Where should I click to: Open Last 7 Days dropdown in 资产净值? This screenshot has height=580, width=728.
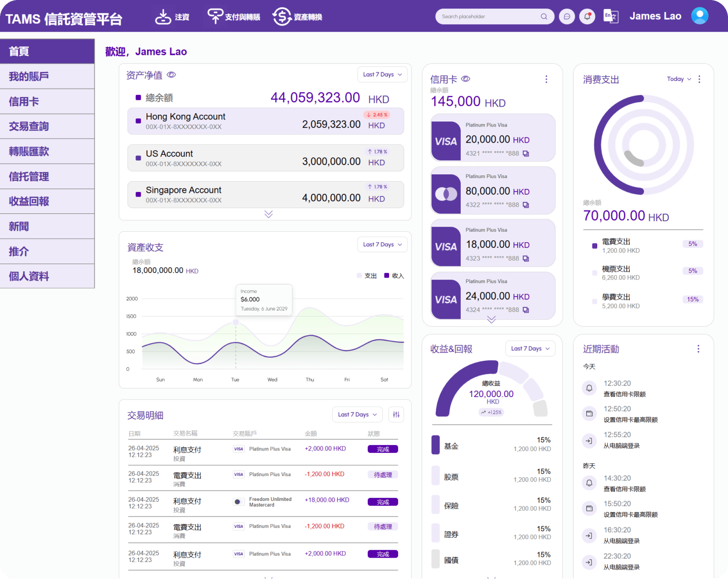pos(382,74)
